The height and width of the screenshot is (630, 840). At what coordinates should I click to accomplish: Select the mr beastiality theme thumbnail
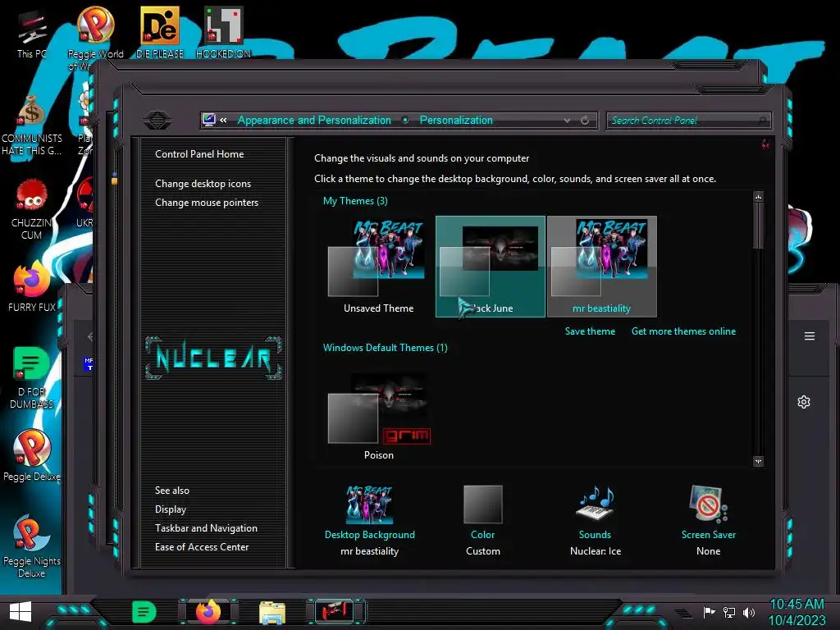point(601,267)
